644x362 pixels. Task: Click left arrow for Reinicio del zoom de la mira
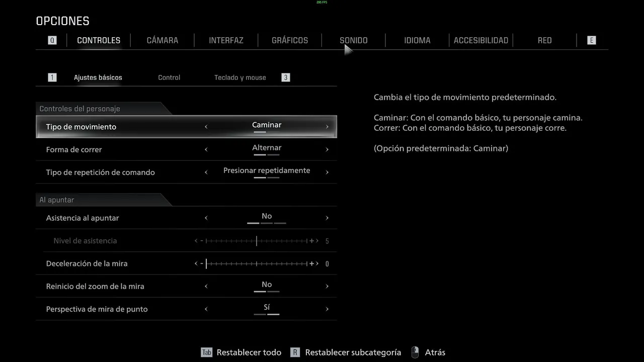coord(206,286)
